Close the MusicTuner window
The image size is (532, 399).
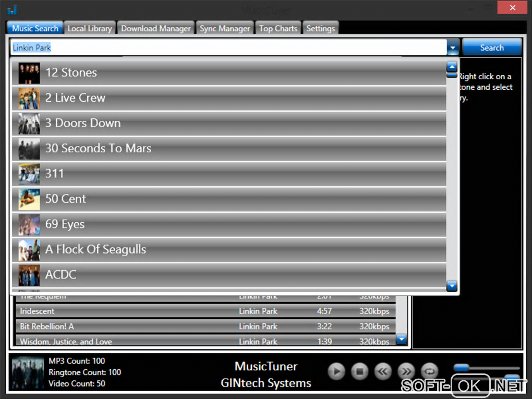tap(512, 7)
